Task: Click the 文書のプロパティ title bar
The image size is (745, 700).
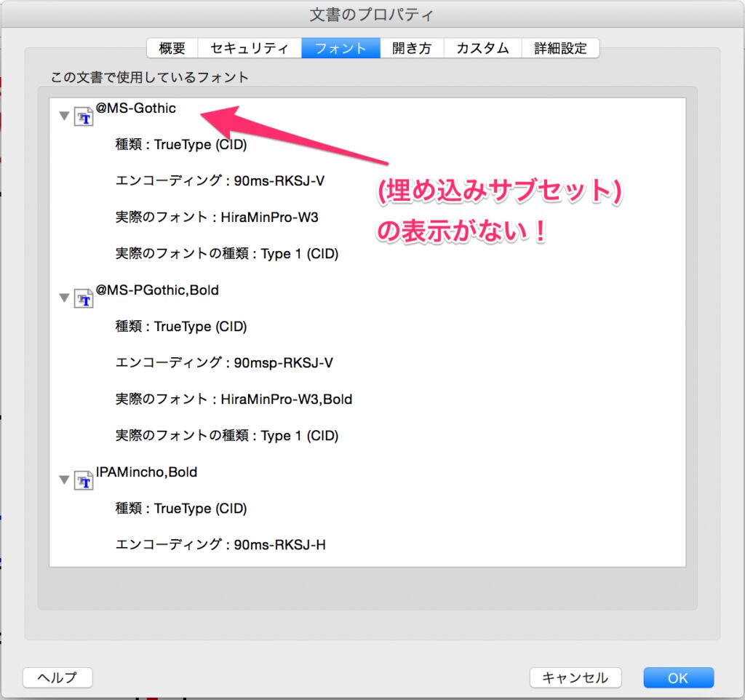Action: [x=372, y=15]
